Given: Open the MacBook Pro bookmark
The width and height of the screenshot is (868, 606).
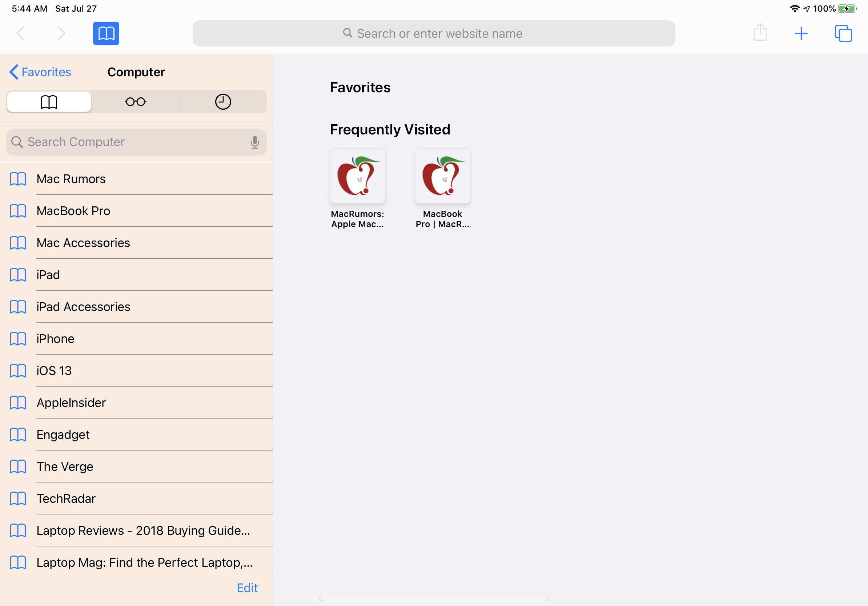Looking at the screenshot, I should [x=73, y=211].
